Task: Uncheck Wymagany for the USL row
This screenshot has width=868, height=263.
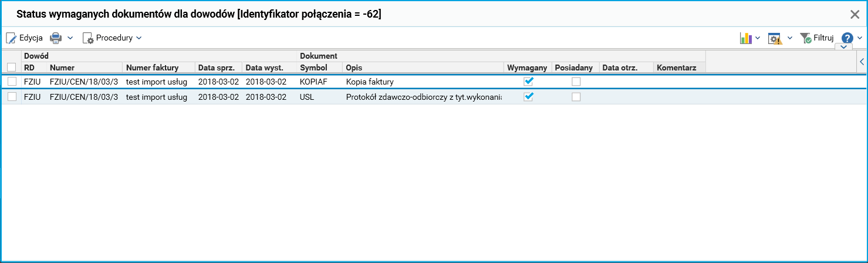Action: click(528, 97)
